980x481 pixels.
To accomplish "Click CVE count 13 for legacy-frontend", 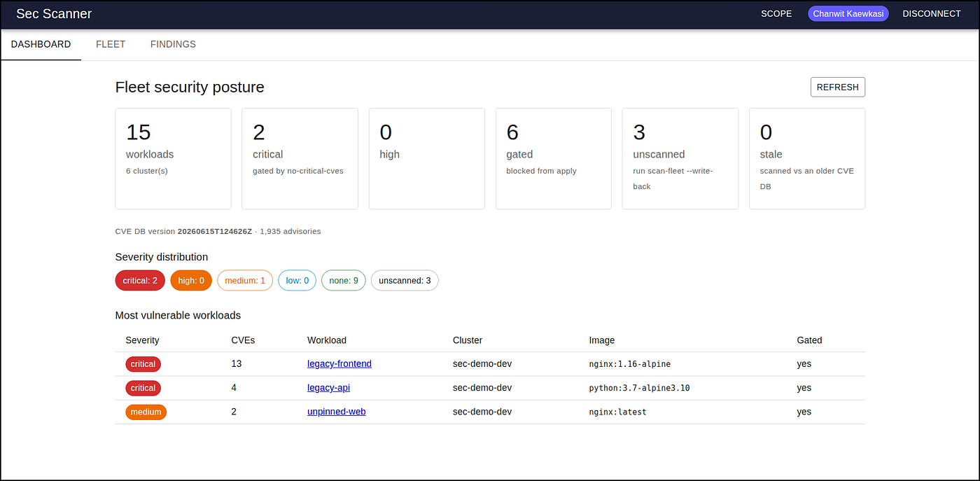I will [237, 364].
